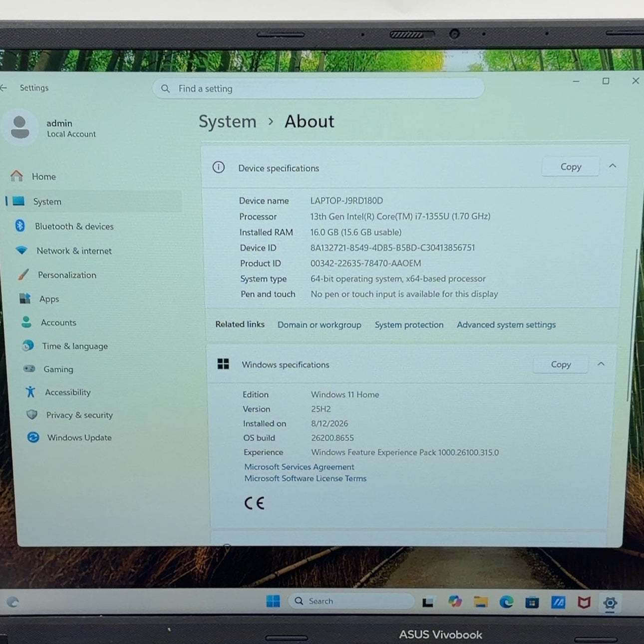644x644 pixels.
Task: Collapse the Device specifications section
Action: (613, 166)
